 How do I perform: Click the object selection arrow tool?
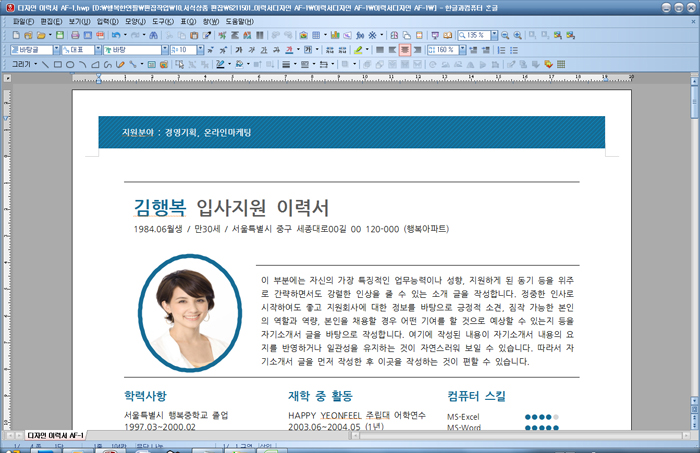click(x=179, y=65)
